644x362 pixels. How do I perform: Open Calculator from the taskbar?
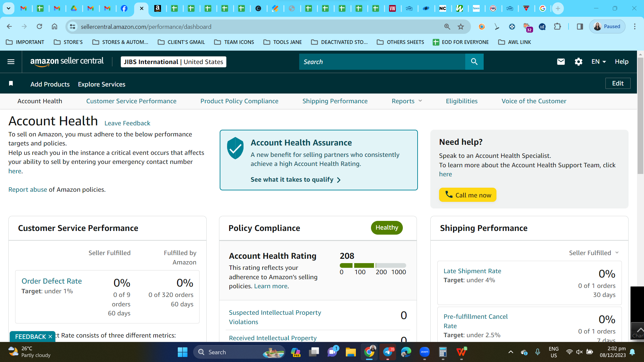(443, 352)
